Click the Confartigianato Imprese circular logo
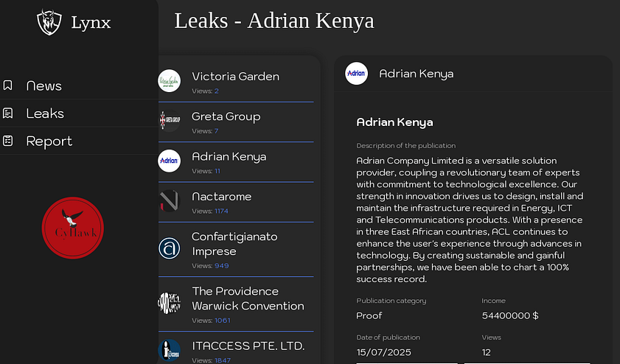The width and height of the screenshot is (620, 364). pyautogui.click(x=170, y=248)
